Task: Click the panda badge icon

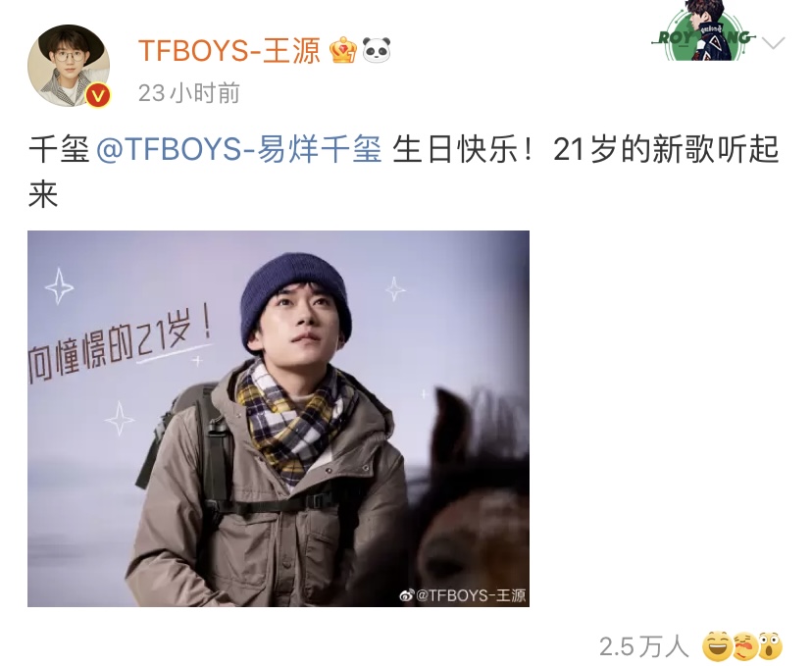Action: pos(377,50)
